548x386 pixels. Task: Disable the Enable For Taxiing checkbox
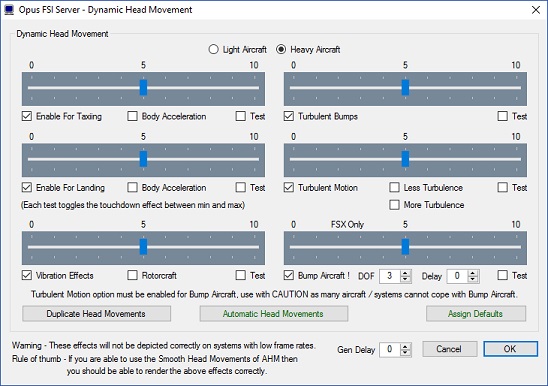pos(27,116)
